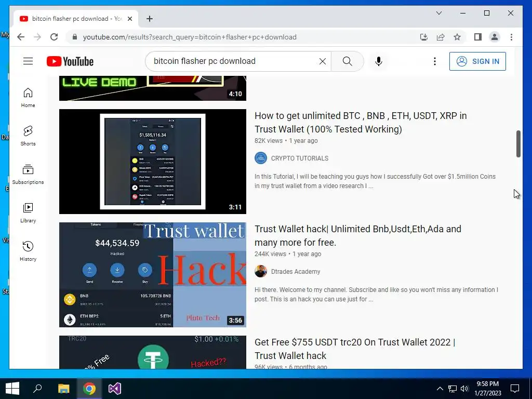Clear the search query with the X icon
The image size is (532, 399).
pos(323,61)
